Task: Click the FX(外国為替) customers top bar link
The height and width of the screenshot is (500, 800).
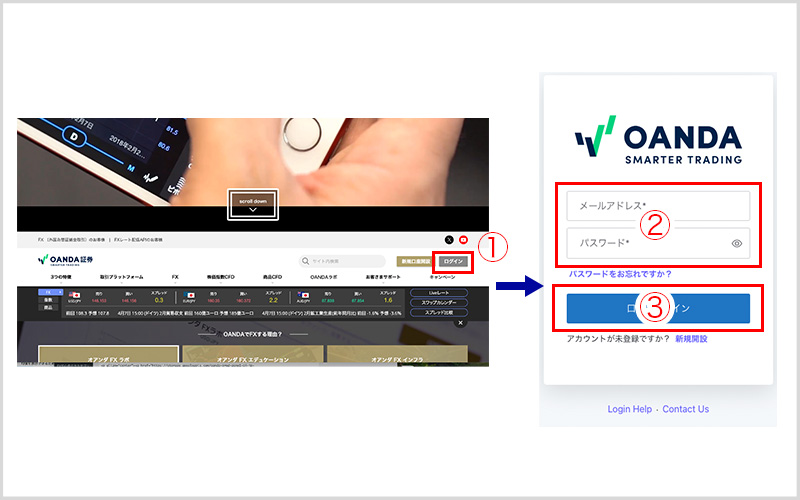Action: (x=71, y=240)
